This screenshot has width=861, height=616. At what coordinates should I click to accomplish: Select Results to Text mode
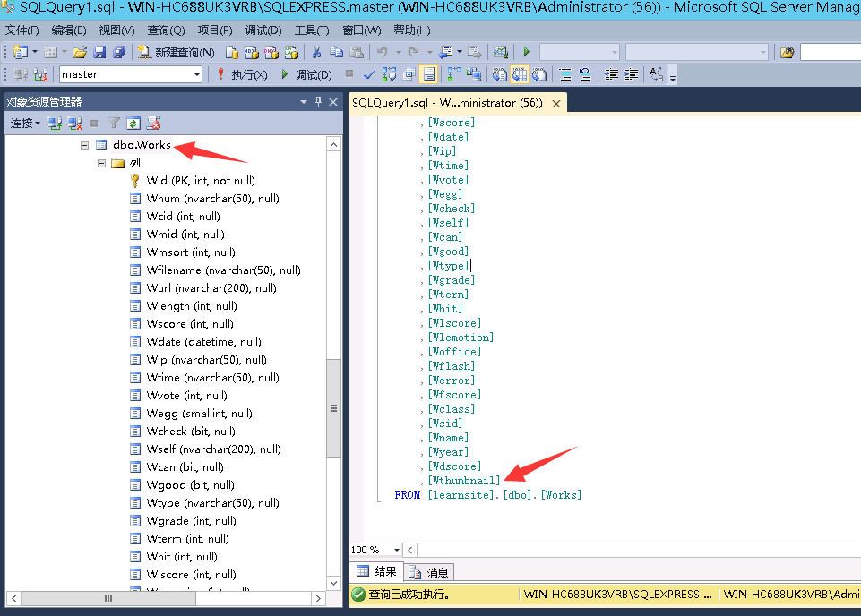click(x=499, y=74)
